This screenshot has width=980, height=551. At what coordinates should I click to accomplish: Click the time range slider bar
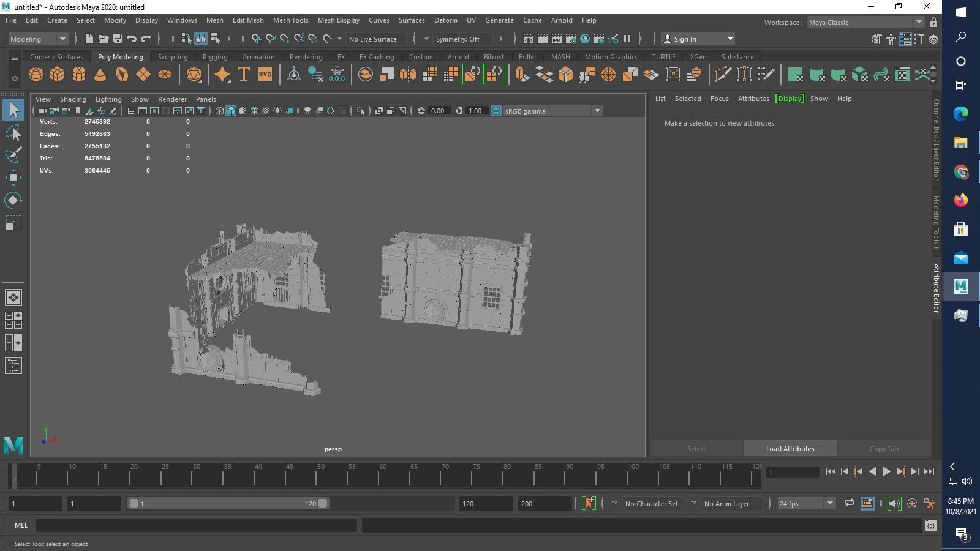click(x=228, y=503)
